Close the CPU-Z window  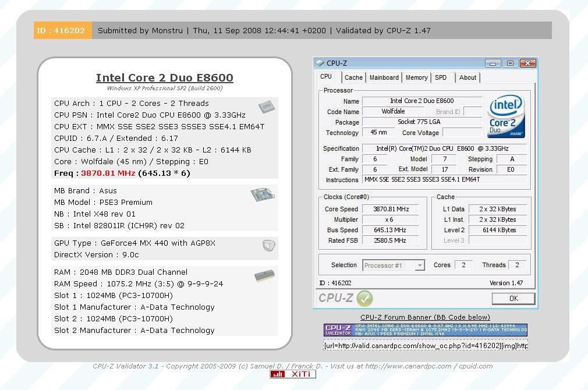pyautogui.click(x=527, y=63)
